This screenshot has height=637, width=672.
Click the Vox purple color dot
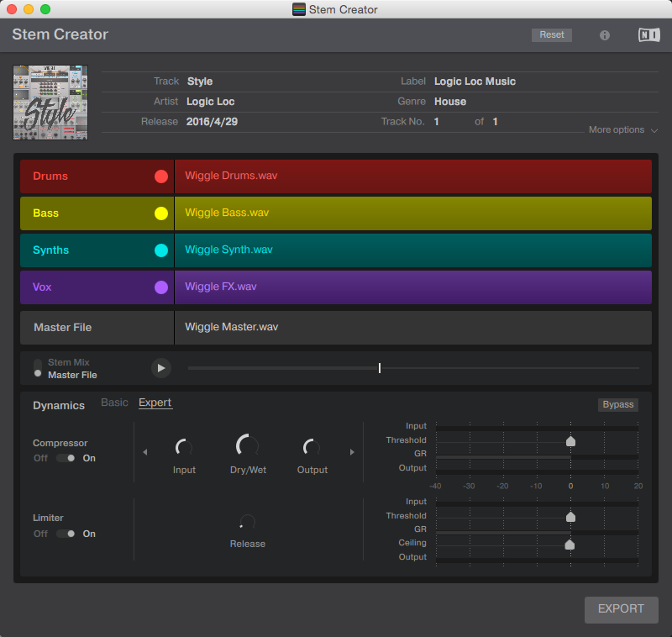click(161, 287)
